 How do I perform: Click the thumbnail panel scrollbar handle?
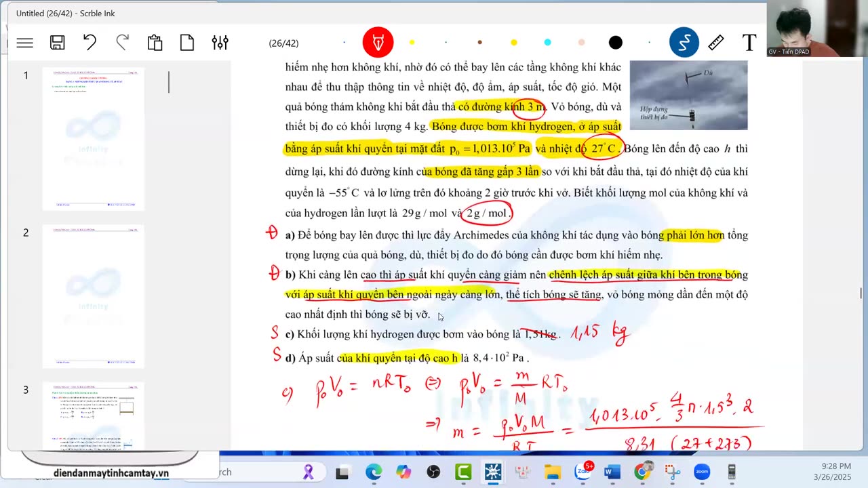click(x=169, y=82)
